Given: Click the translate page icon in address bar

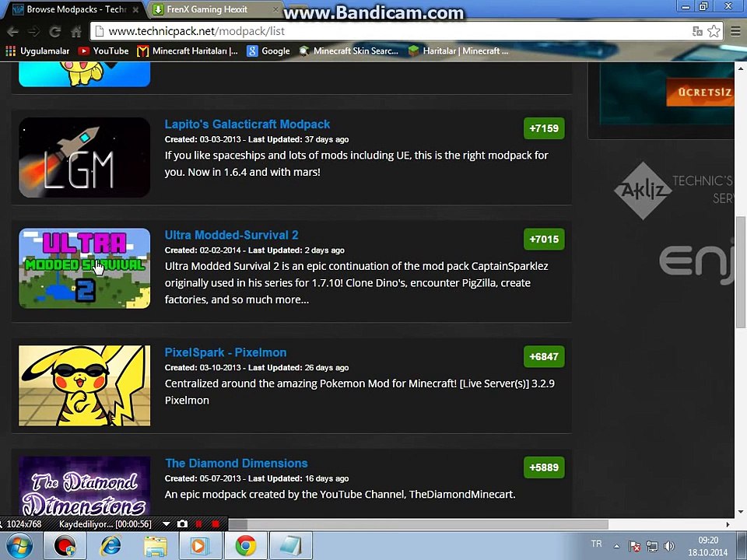Looking at the screenshot, I should coord(697,31).
